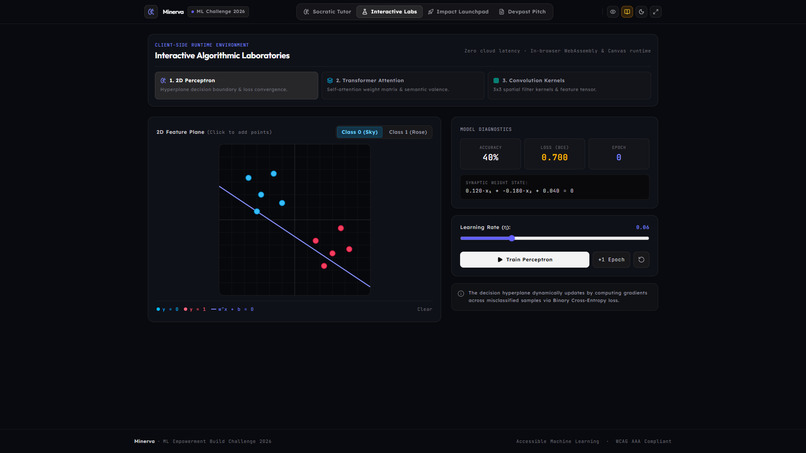Choose Class 1 (Rose) point type
This screenshot has width=806, height=453.
point(408,132)
